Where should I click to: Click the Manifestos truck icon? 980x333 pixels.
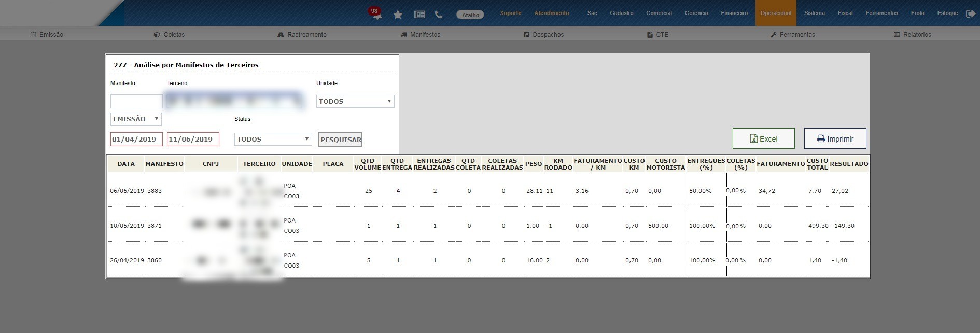coord(404,35)
